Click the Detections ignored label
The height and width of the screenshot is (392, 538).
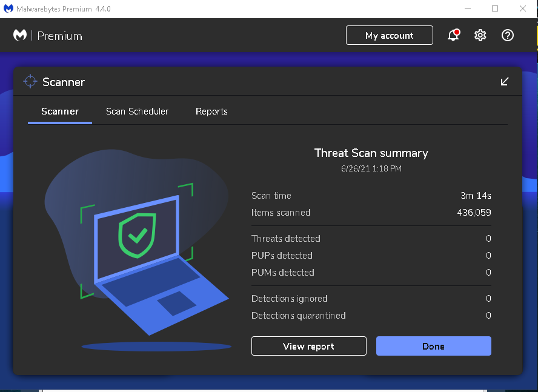(x=290, y=299)
